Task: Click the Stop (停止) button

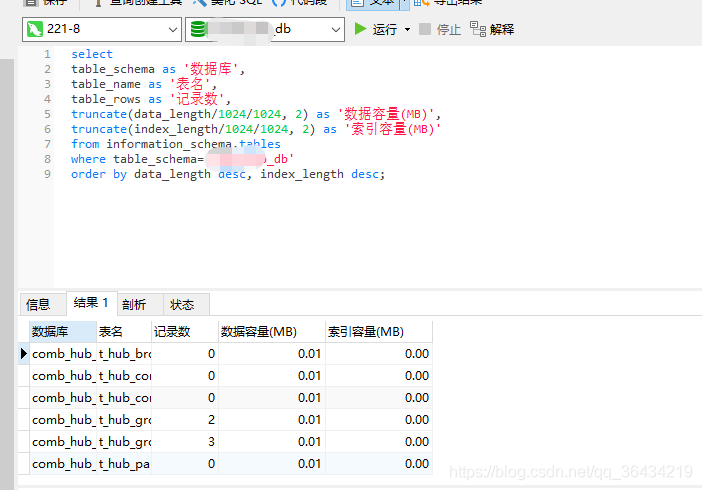Action: pos(440,30)
